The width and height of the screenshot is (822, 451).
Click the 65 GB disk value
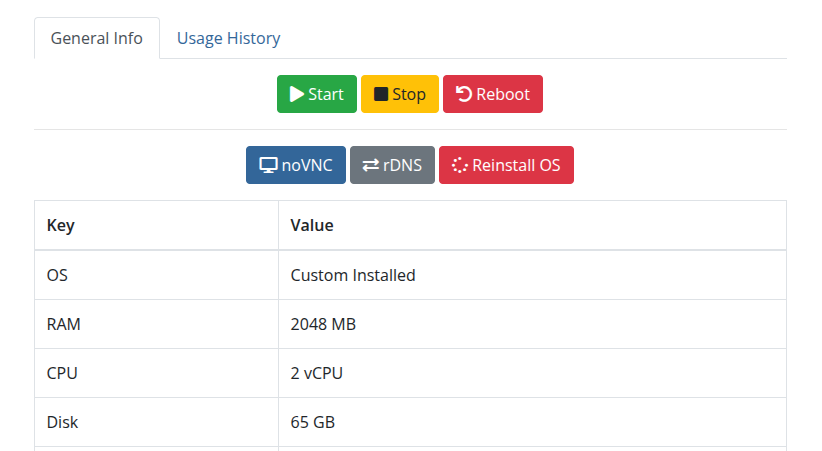click(312, 422)
